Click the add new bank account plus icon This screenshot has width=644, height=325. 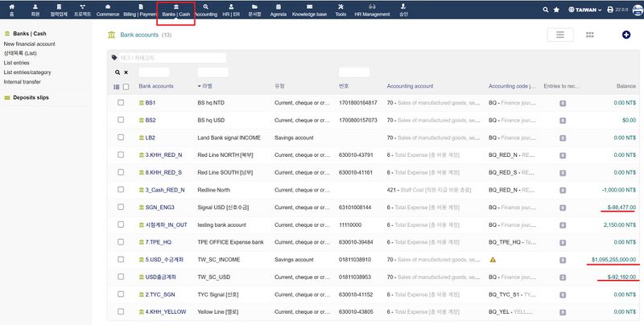tap(626, 35)
